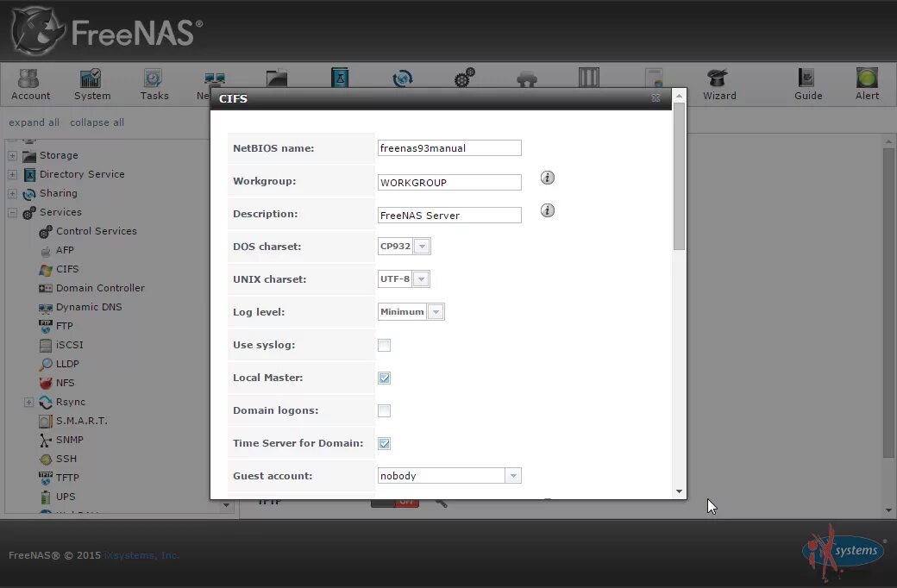Collapse the Services tree node
This screenshot has height=588, width=897.
(x=12, y=212)
